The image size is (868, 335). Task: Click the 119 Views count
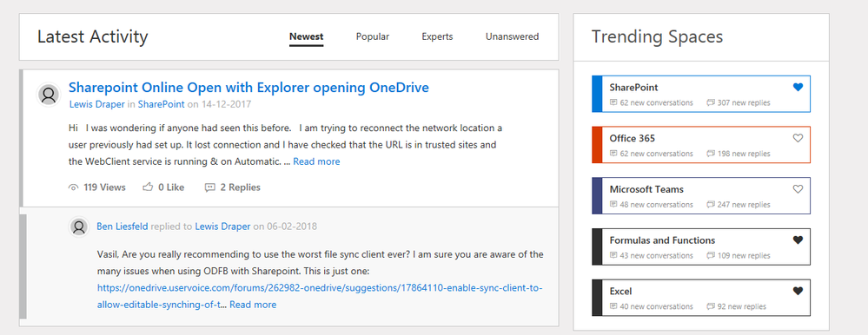coord(104,187)
